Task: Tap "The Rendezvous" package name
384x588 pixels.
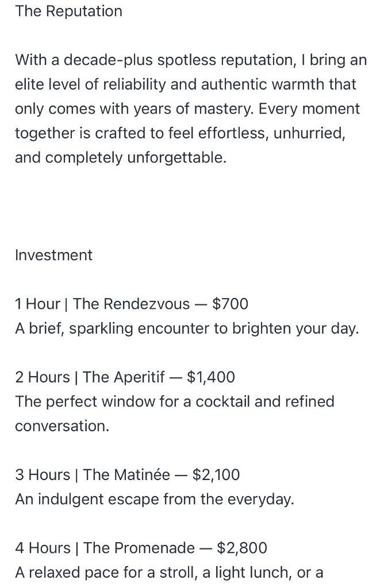Action: point(131,304)
